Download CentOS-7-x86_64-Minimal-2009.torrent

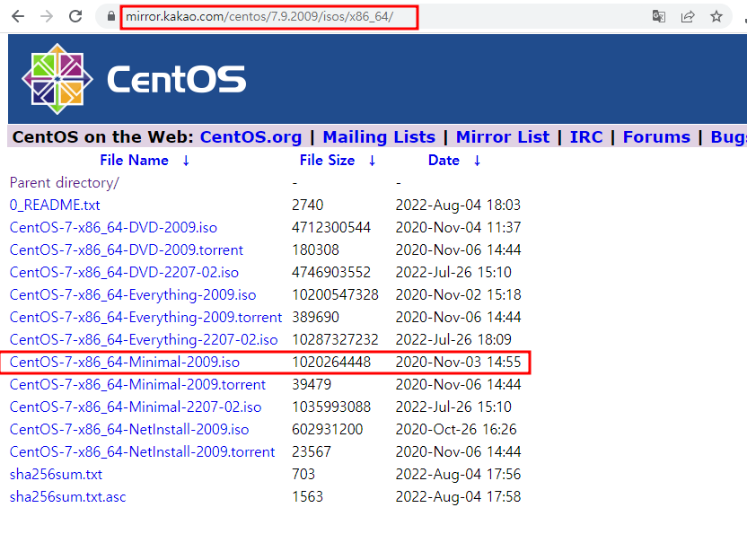(x=137, y=384)
